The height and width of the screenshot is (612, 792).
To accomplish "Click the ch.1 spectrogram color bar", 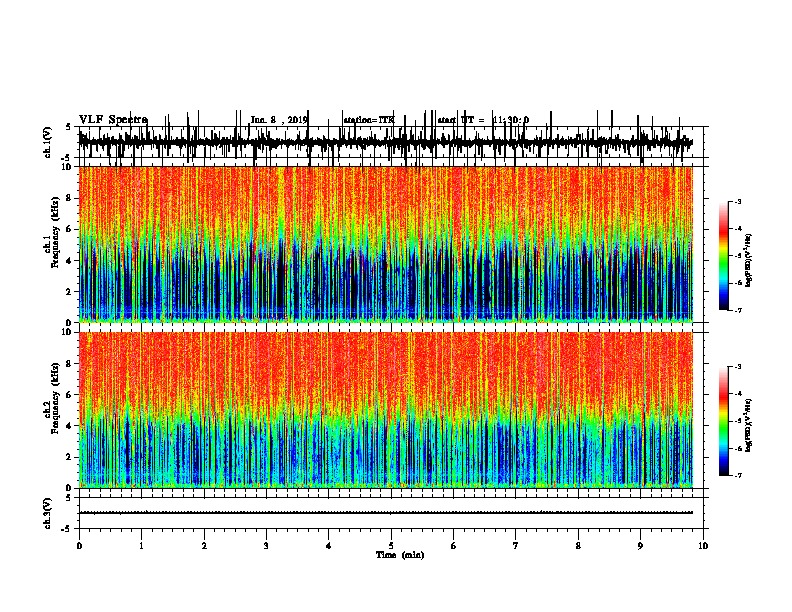I will click(723, 256).
